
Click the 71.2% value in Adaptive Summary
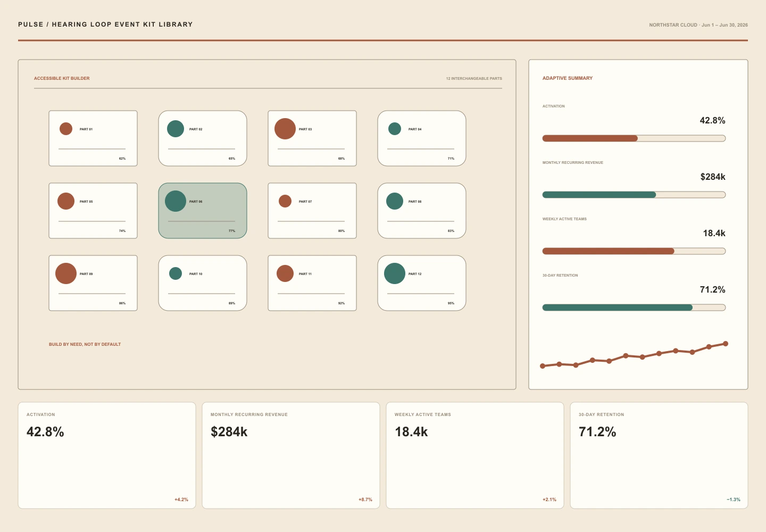712,289
